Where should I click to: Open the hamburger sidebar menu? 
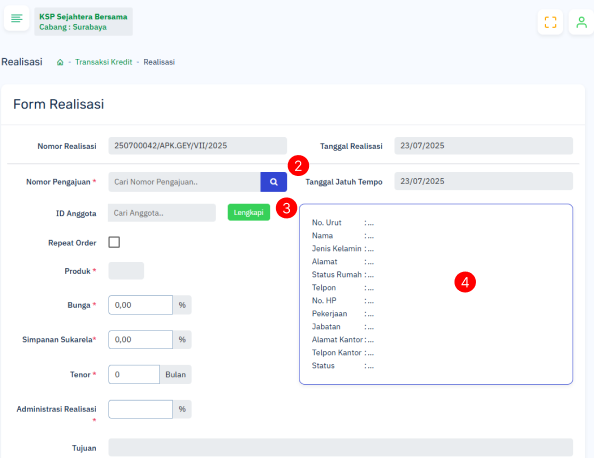coord(16,18)
